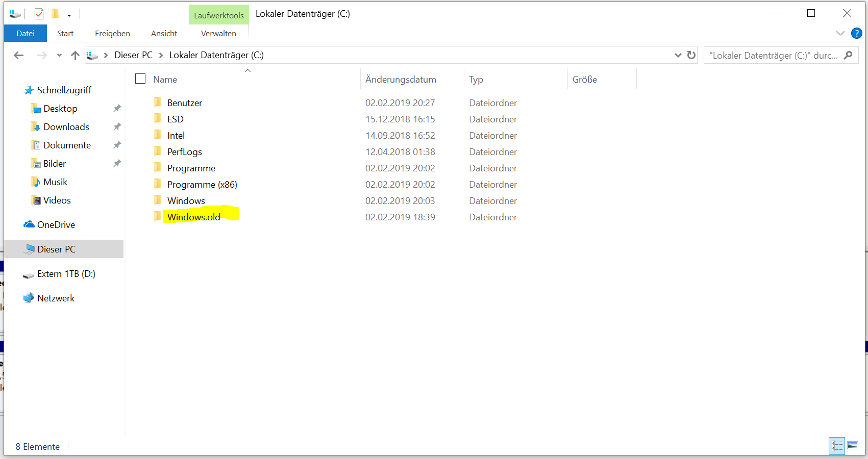Click the pin icon next to Downloads

point(117,126)
